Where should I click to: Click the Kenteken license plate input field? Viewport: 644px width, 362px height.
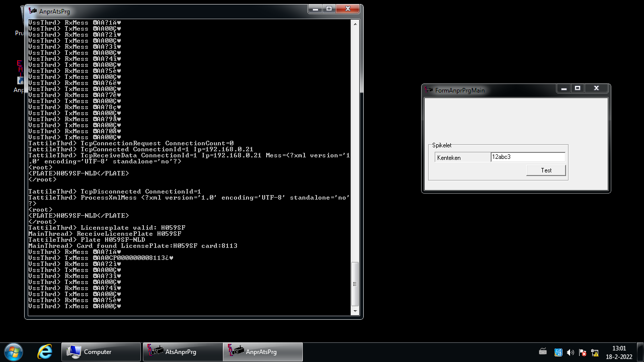coord(527,157)
